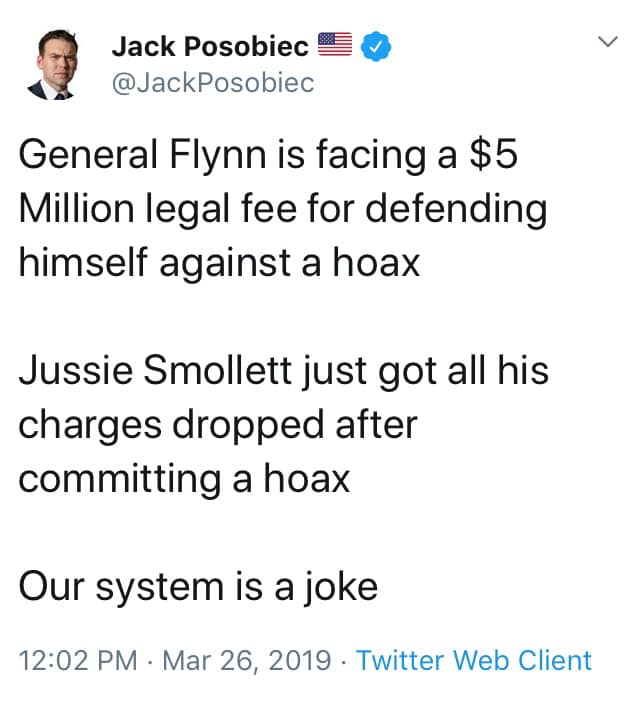639x706 pixels.
Task: Click the blue verified checkmark badge
Action: (376, 46)
